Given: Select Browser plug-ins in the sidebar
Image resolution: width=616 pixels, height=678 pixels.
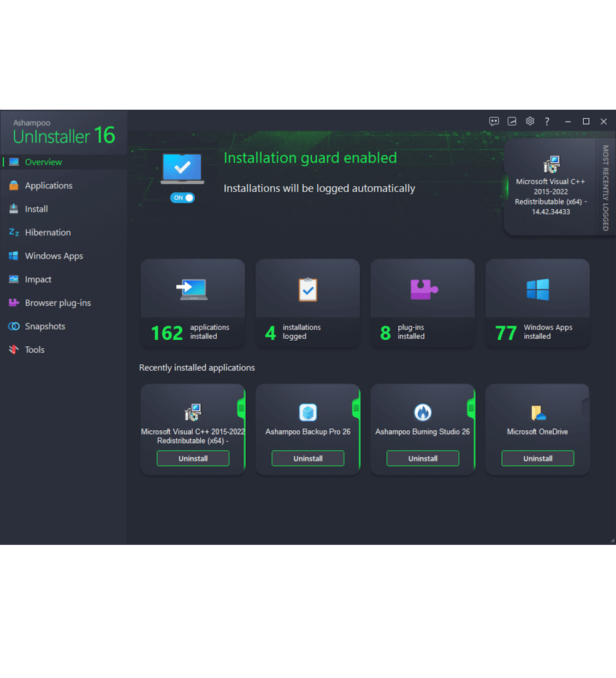Looking at the screenshot, I should (x=57, y=303).
